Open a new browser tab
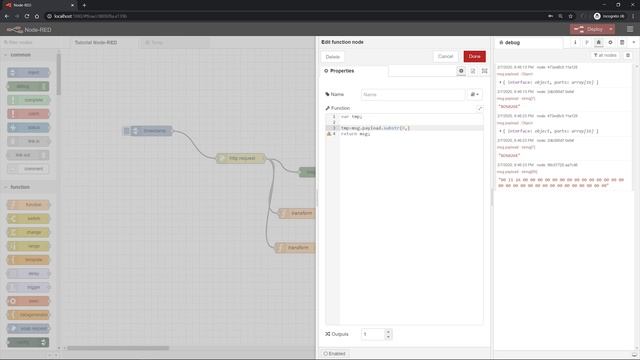640x360 pixels. (x=84, y=5)
